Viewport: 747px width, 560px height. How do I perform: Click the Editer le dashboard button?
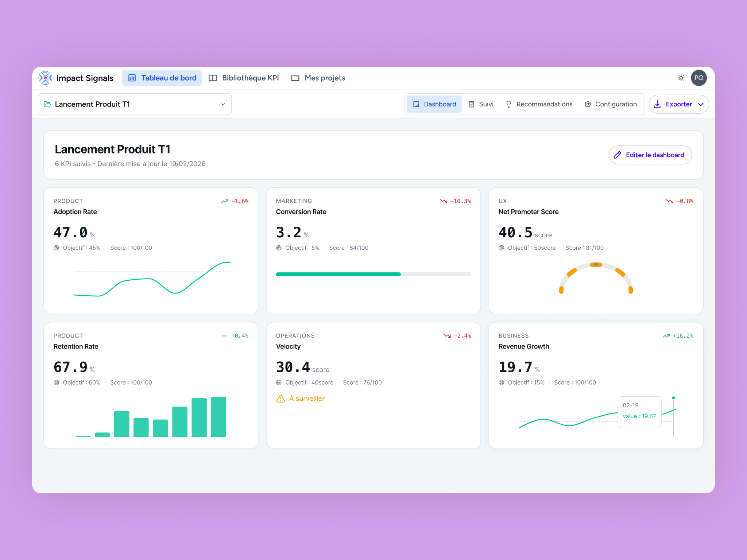point(650,155)
